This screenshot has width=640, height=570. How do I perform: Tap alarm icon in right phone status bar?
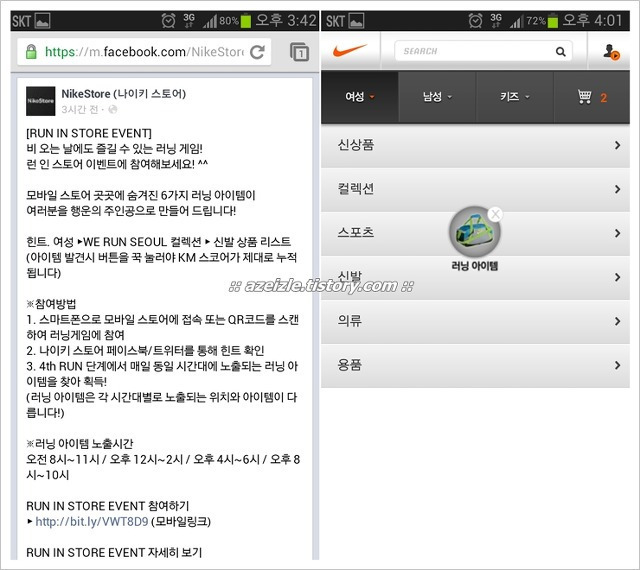point(475,20)
